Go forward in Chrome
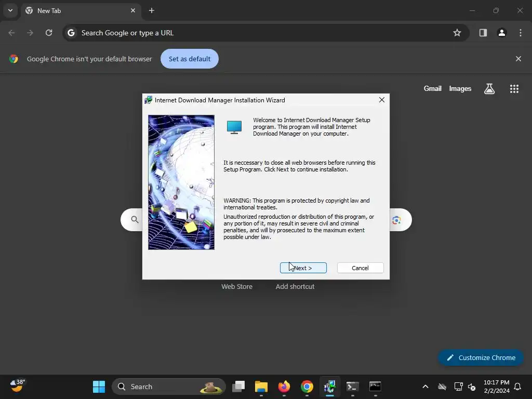 point(30,33)
